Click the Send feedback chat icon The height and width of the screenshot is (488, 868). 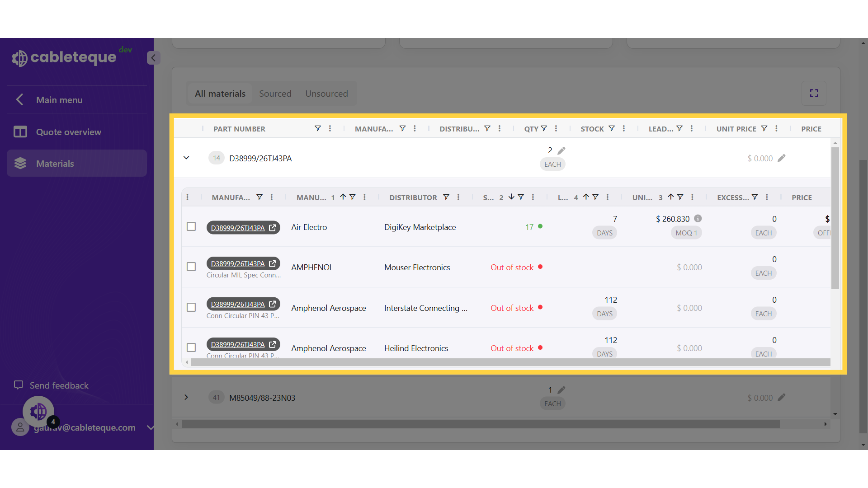[x=18, y=385]
